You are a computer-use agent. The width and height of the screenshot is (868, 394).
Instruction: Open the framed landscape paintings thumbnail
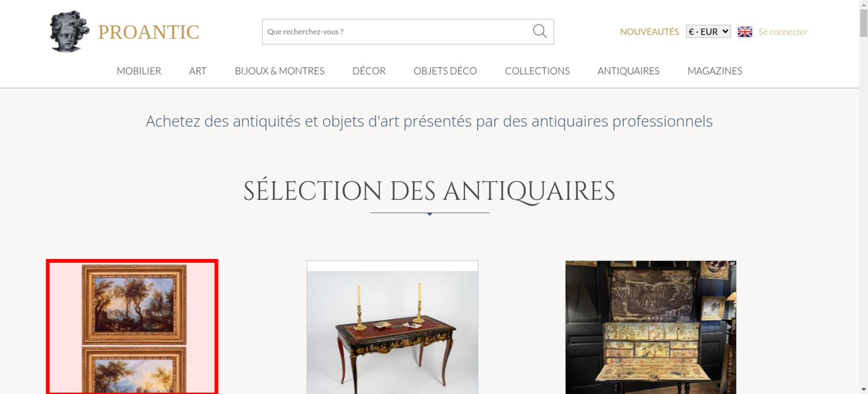coord(132,327)
